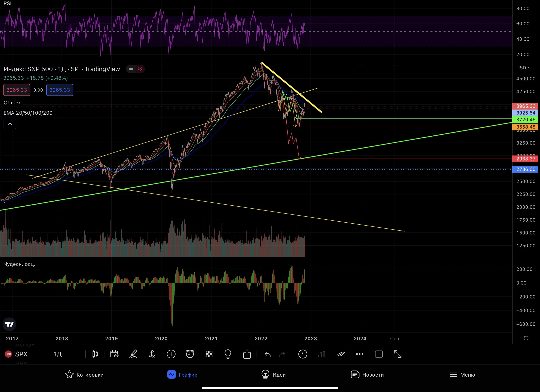Switch to the График tab
Screen dimensions: 540x392
182,375
